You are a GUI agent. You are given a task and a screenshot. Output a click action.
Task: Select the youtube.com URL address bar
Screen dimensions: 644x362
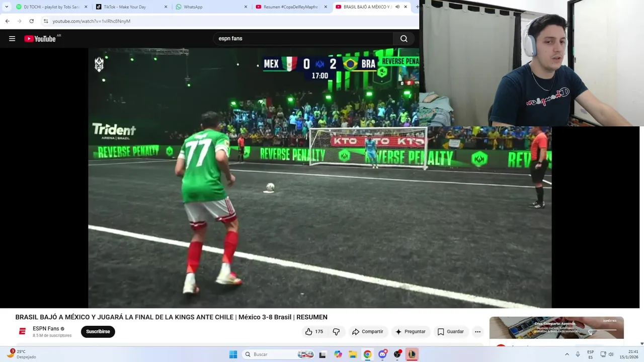(x=91, y=21)
